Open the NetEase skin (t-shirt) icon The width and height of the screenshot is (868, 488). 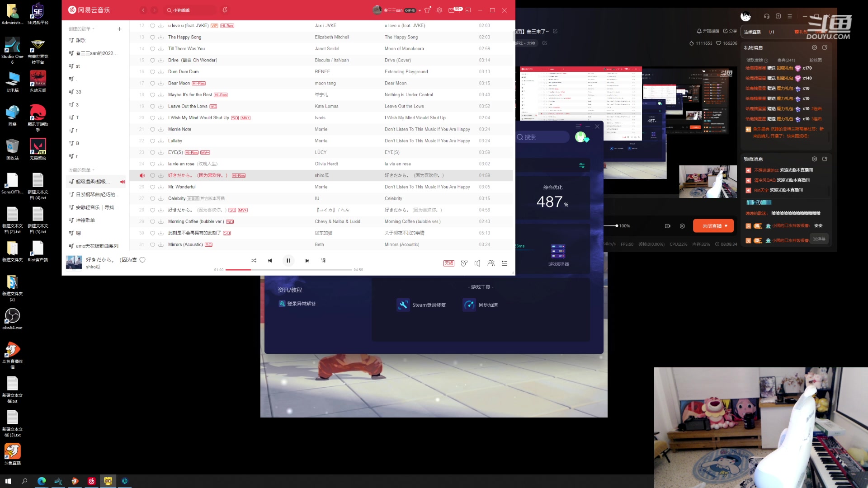[427, 10]
